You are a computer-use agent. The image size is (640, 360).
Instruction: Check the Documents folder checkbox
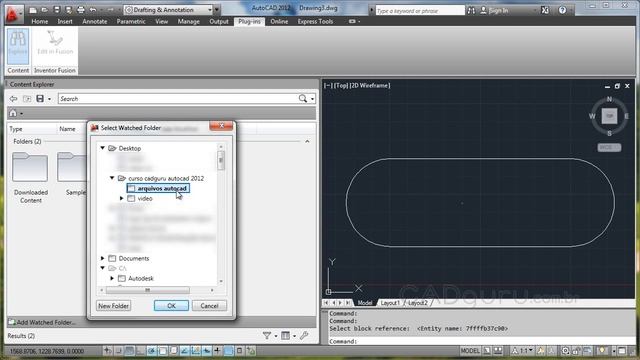[112, 258]
